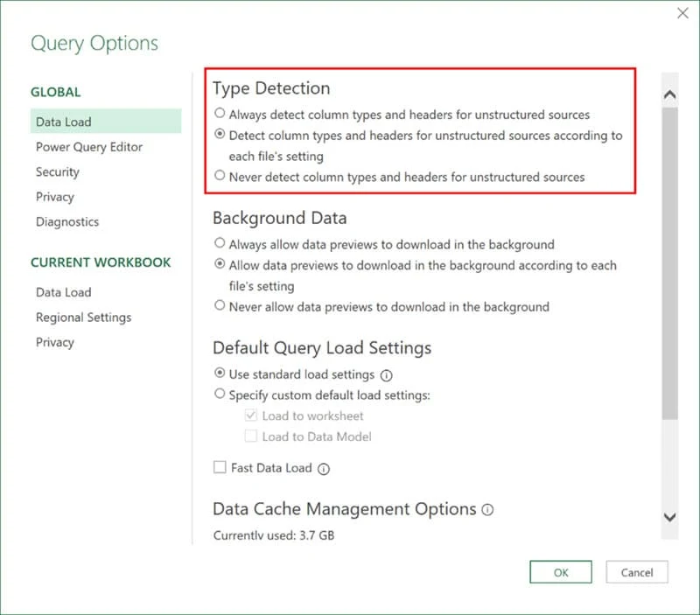Choose Use standard load settings option

click(220, 373)
